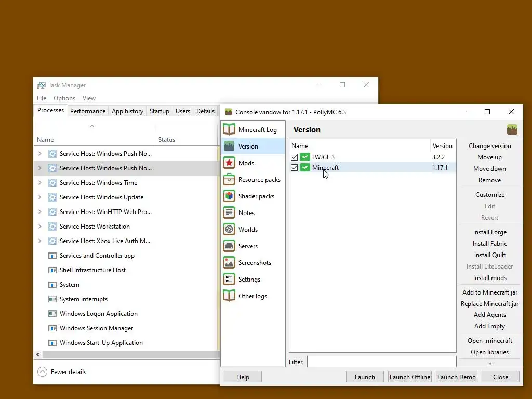This screenshot has height=399, width=532.
Task: Click Version column header in component list
Action: [443, 146]
